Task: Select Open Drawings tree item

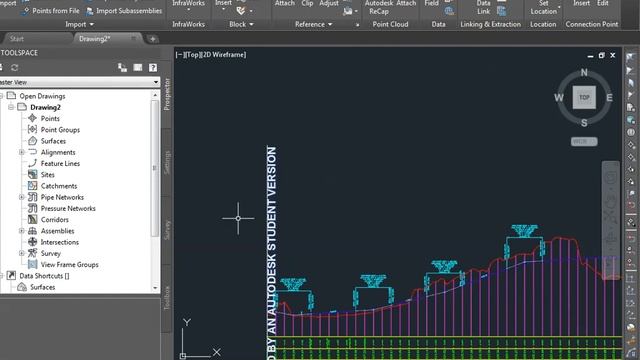Action: click(42, 96)
